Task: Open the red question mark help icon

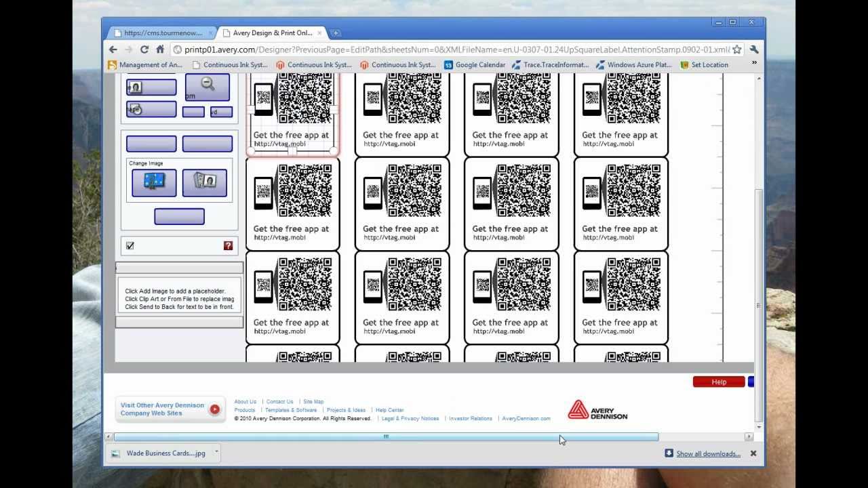Action: pos(228,246)
